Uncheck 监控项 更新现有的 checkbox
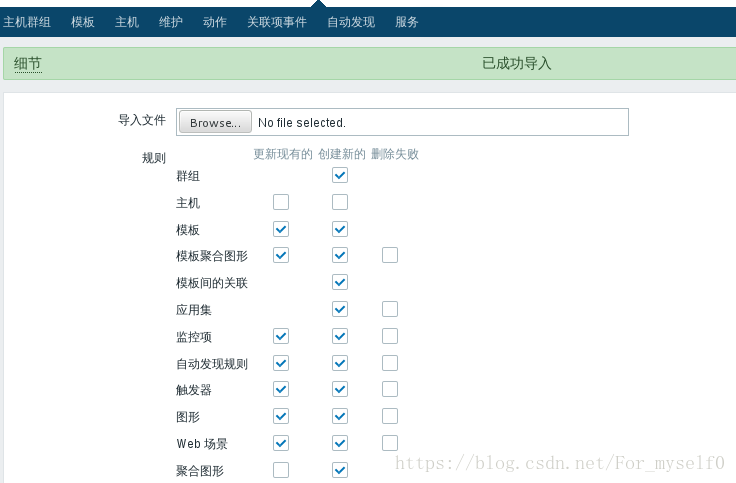Viewport: 736px width, 483px height. [x=281, y=336]
